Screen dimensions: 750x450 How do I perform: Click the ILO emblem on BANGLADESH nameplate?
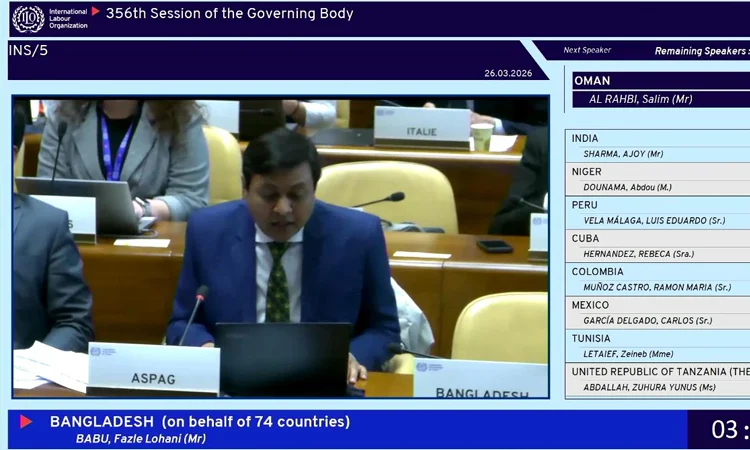[x=423, y=367]
